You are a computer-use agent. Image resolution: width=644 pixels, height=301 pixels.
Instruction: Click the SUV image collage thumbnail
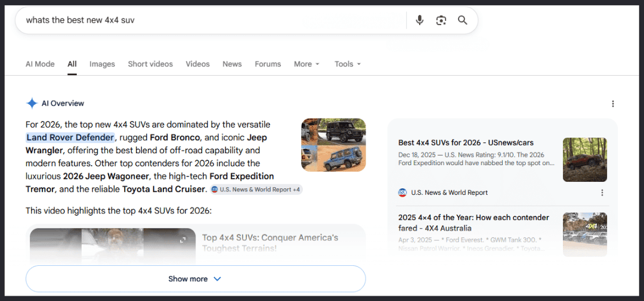coord(333,145)
